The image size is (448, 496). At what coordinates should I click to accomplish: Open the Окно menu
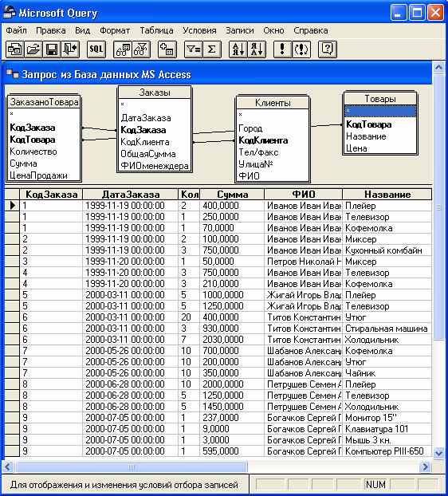click(273, 30)
